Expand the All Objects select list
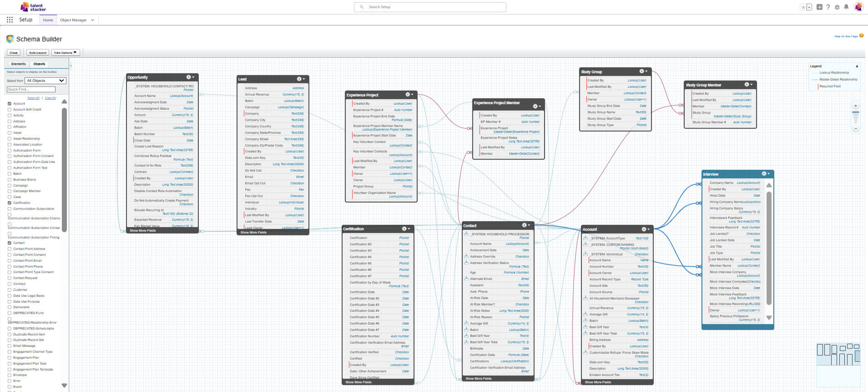 tap(45, 81)
